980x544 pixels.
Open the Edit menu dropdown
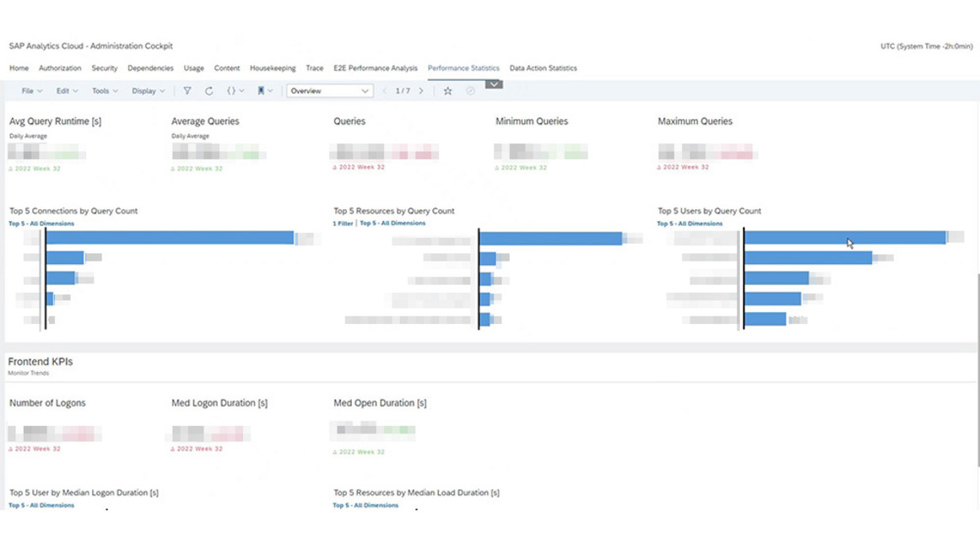click(x=67, y=91)
